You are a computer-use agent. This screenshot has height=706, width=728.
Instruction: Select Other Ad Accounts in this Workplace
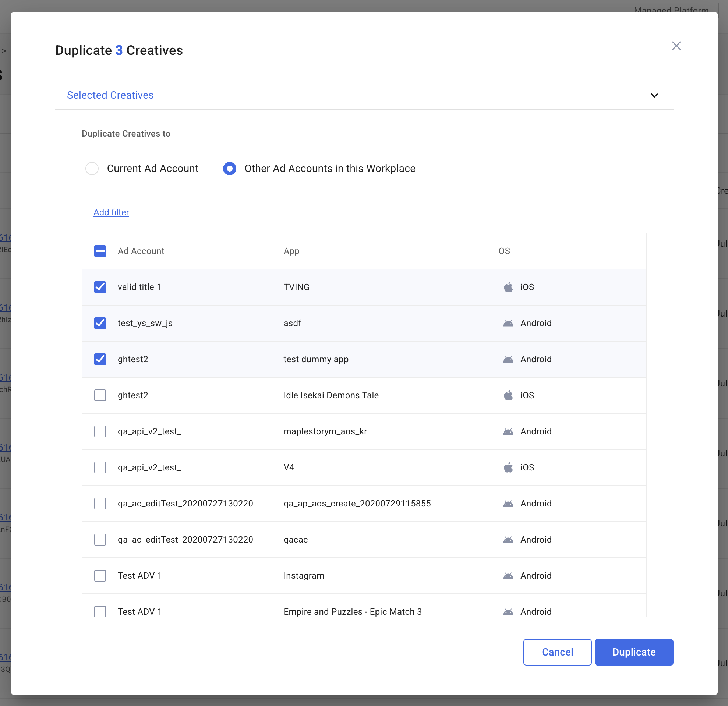(230, 169)
